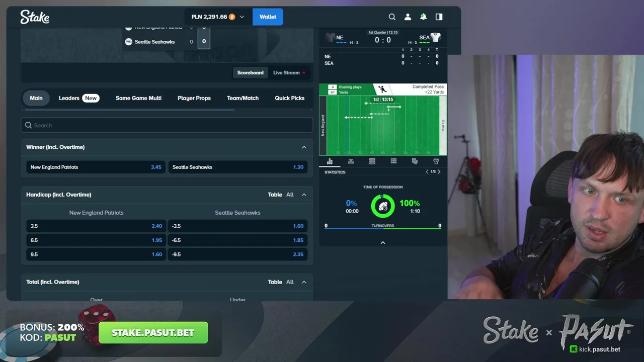This screenshot has height=362, width=644.
Task: Toggle the side panel icon in header
Action: click(x=439, y=17)
